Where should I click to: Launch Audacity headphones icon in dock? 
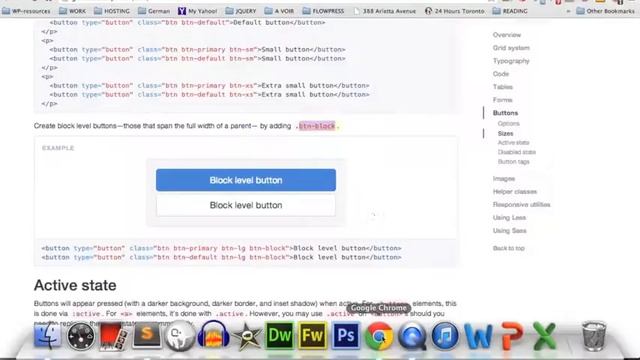[213, 336]
